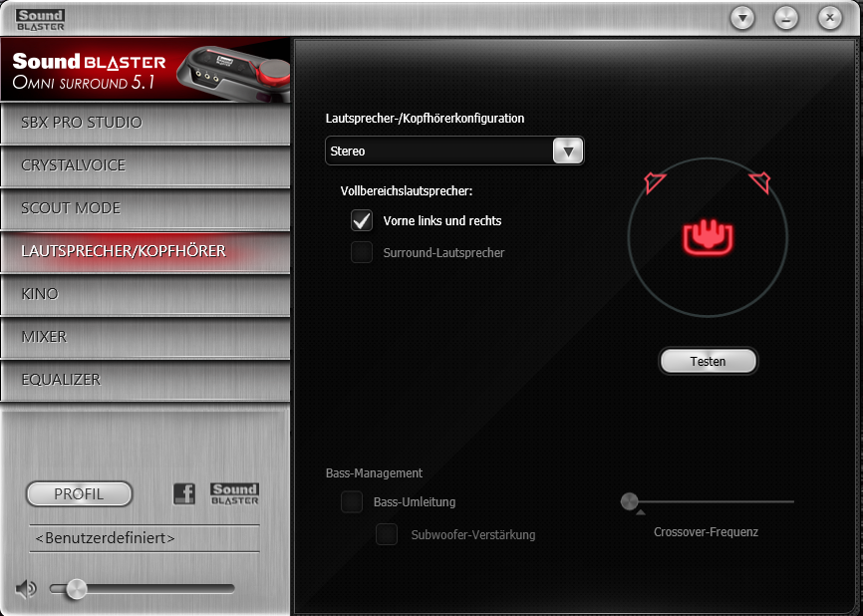Image resolution: width=863 pixels, height=616 pixels.
Task: Select LAUTSPRECHER/KOPFHÖRER tab
Action: (x=145, y=251)
